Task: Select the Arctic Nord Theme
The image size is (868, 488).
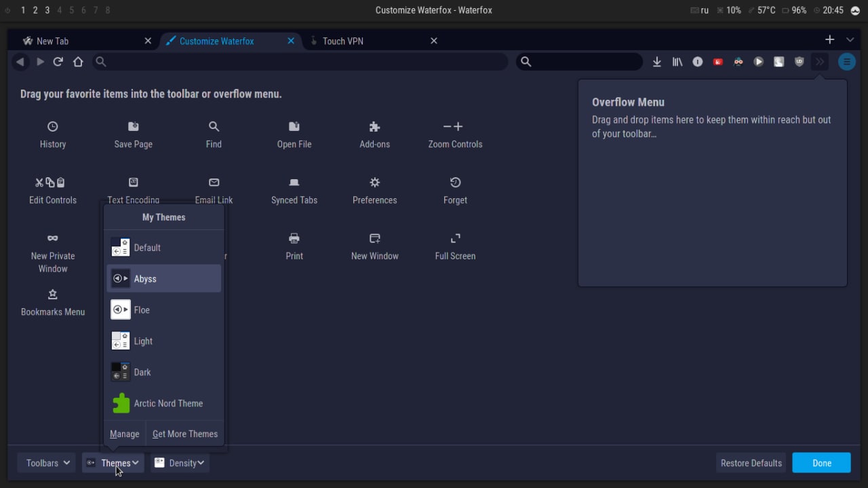Action: pyautogui.click(x=163, y=403)
